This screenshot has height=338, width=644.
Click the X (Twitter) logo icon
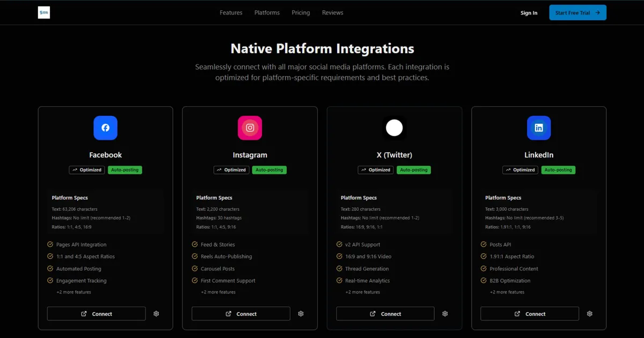(x=394, y=128)
